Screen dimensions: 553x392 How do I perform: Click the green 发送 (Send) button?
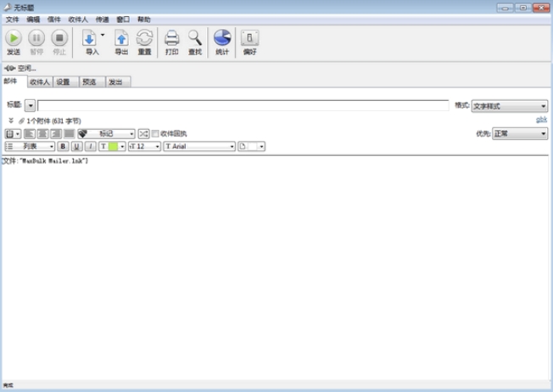[14, 42]
